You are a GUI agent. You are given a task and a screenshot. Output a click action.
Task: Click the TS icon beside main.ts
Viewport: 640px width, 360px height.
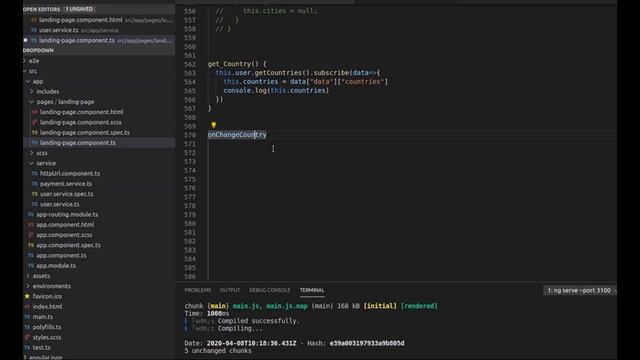click(27, 317)
